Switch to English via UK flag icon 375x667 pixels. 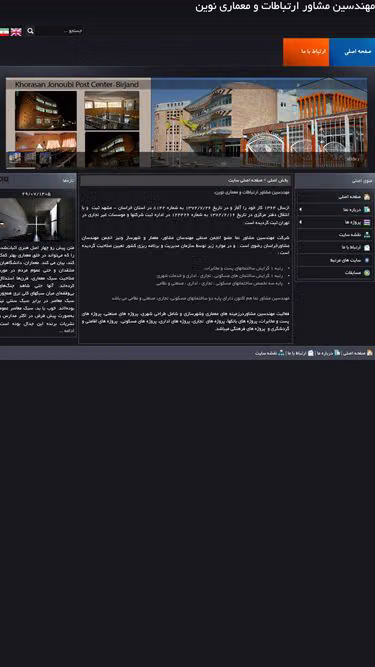click(16, 32)
